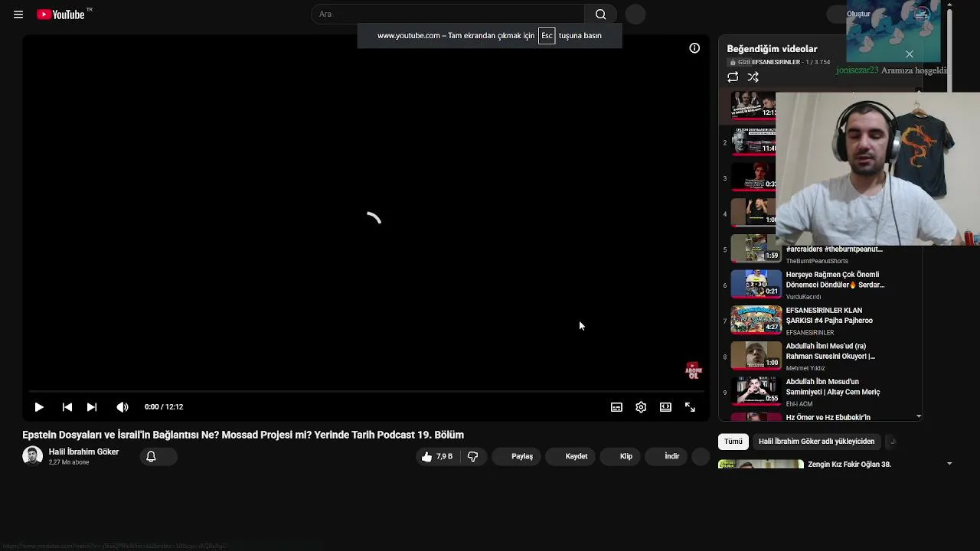Open the more actions round button beside İndir

point(701,456)
